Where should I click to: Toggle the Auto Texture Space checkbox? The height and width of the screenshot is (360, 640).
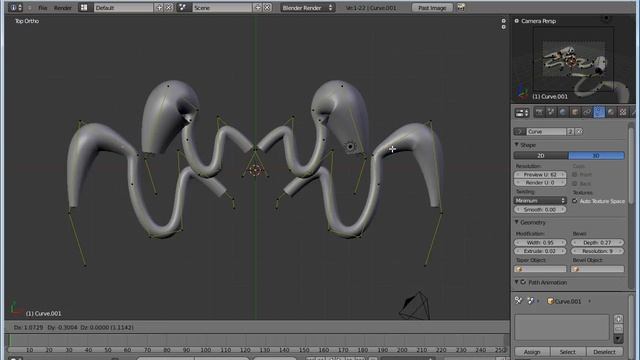(x=575, y=201)
